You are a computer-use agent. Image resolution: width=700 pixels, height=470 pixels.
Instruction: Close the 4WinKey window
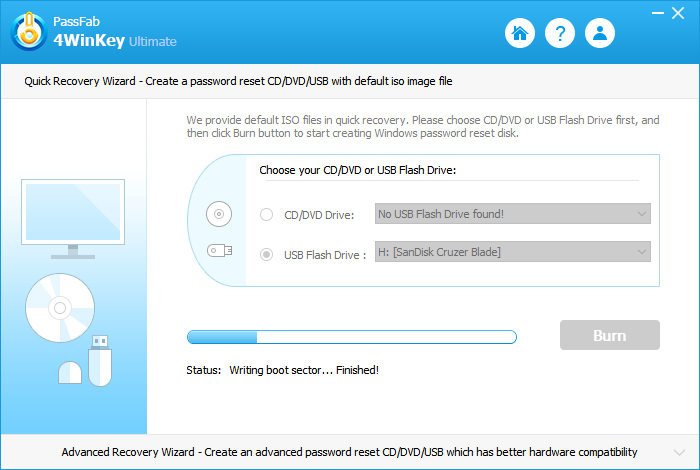pyautogui.click(x=678, y=13)
